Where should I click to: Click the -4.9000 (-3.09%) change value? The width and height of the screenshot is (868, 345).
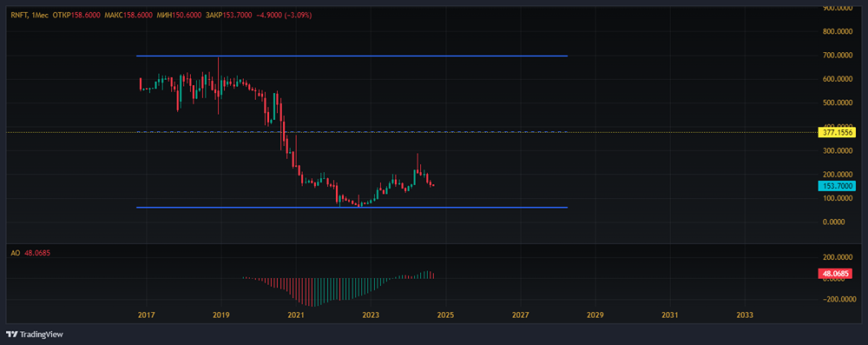284,16
